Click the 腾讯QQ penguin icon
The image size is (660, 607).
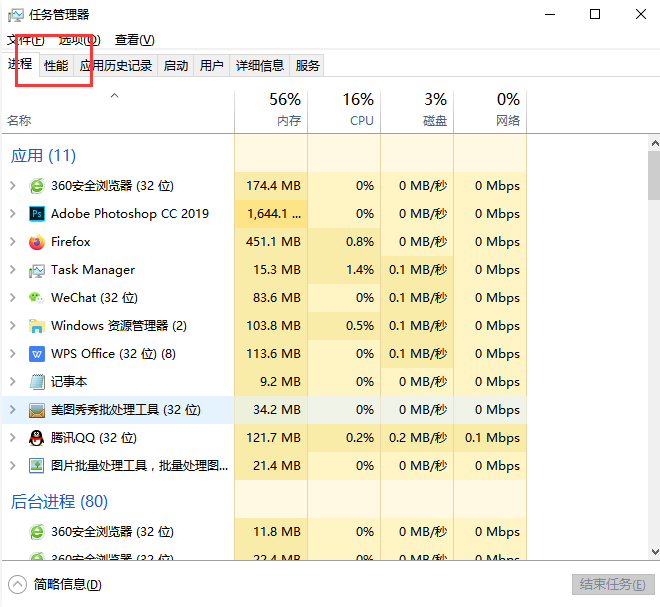[37, 438]
